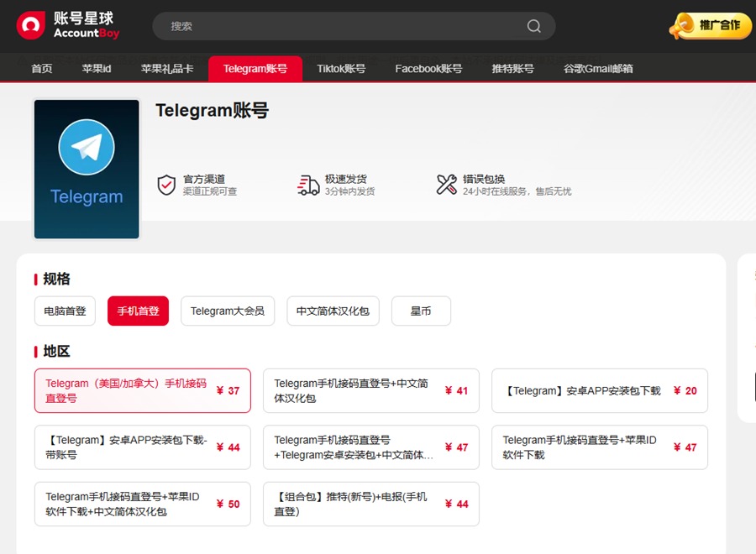Switch to 苹果礼品卡 tab

click(x=167, y=68)
